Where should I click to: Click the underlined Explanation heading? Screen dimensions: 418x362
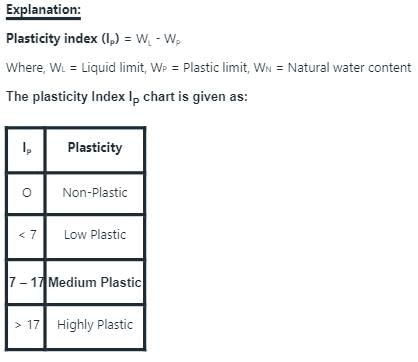43,10
